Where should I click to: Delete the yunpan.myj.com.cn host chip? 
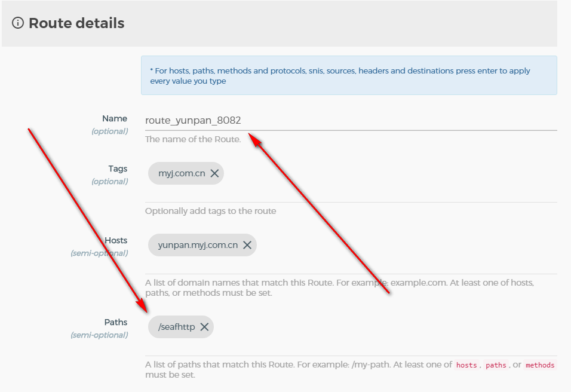(x=247, y=245)
